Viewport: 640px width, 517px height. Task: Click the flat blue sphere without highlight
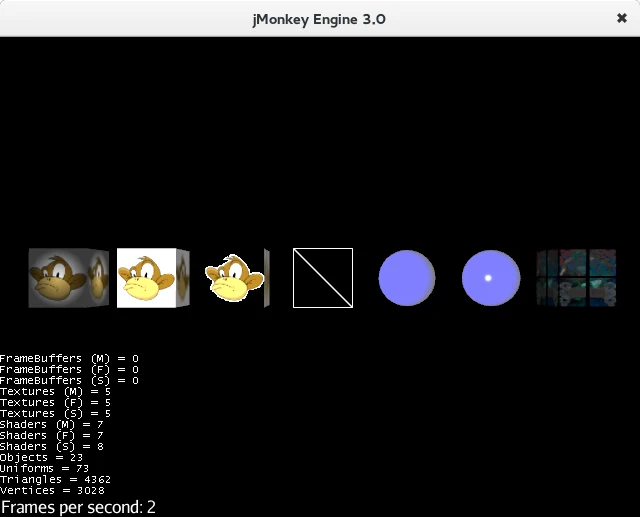(x=407, y=278)
